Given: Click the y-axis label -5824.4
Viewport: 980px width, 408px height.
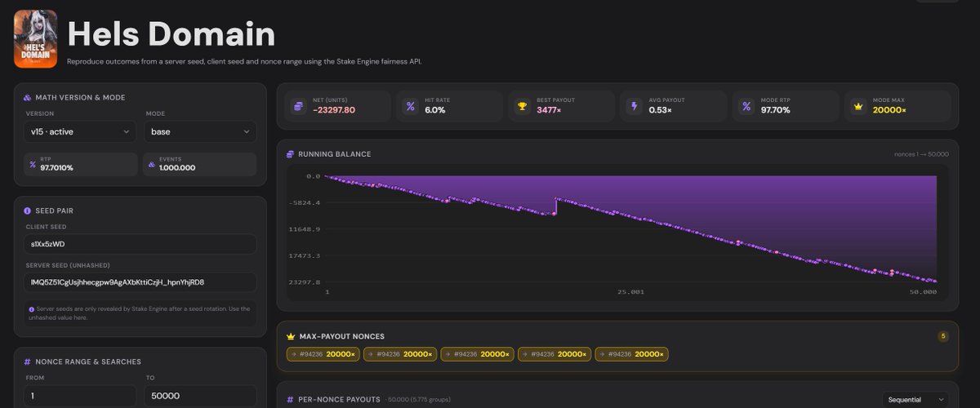Looking at the screenshot, I should [307, 202].
